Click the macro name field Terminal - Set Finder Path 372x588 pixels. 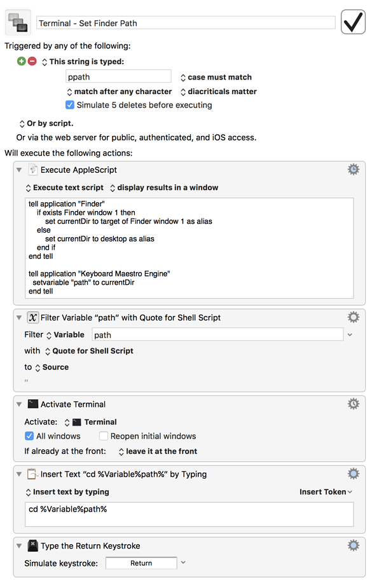click(186, 23)
